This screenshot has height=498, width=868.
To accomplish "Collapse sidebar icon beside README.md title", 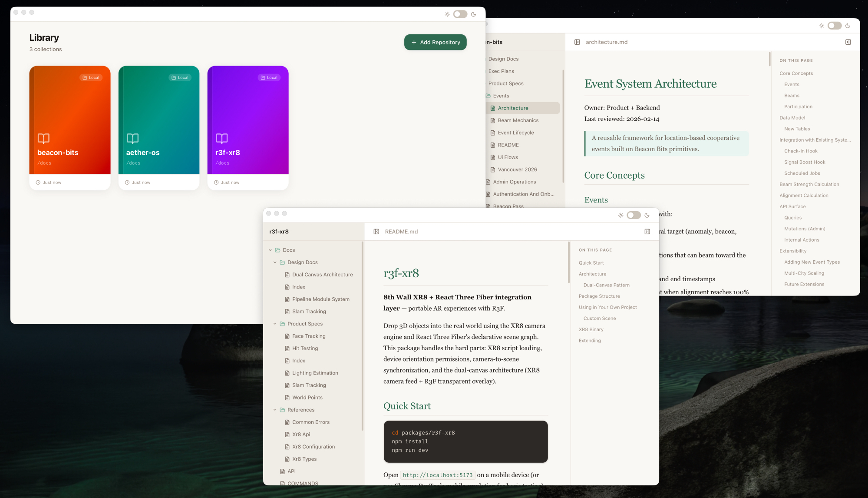I will (x=376, y=232).
